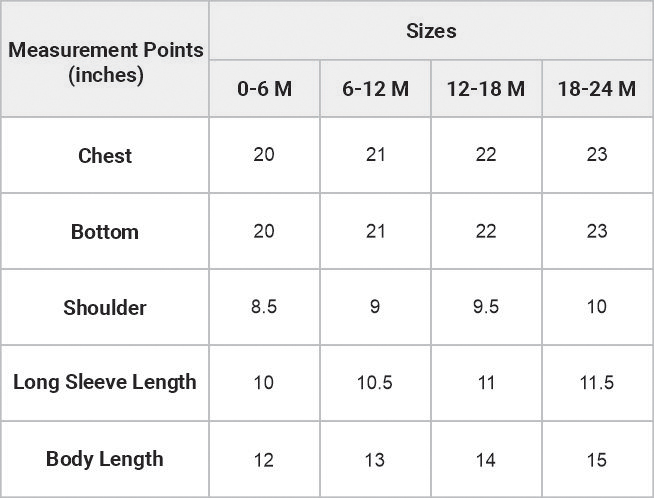
Task: Select Body Length value 12
Action: point(264,460)
